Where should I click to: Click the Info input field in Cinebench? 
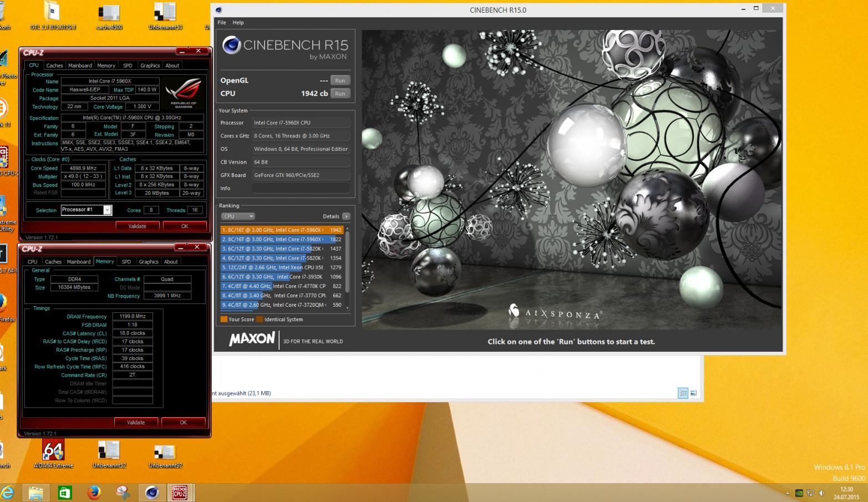tap(301, 189)
